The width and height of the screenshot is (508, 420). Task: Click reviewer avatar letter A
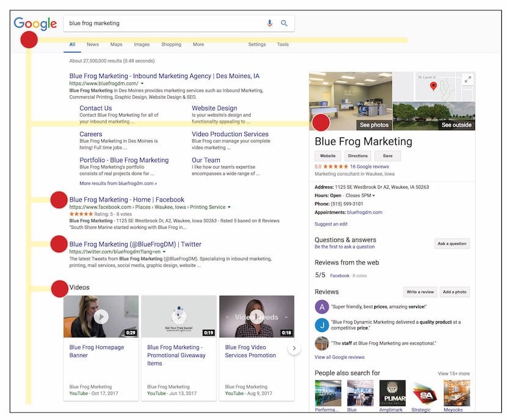click(322, 307)
